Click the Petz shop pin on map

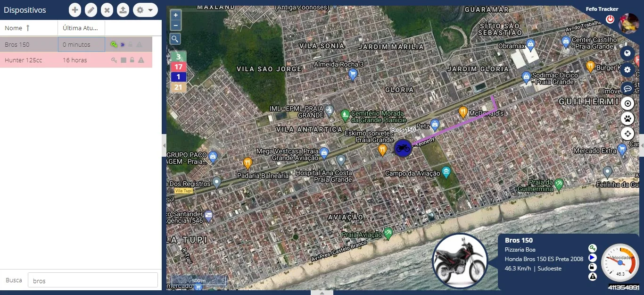tap(435, 125)
